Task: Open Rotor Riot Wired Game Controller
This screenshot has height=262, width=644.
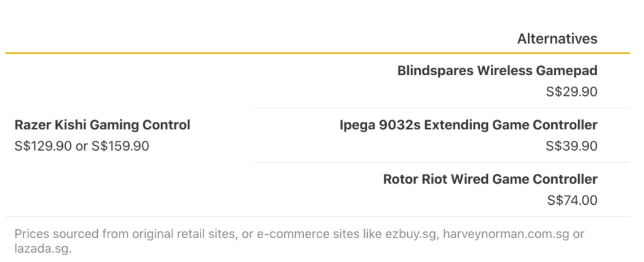Action: [x=490, y=179]
